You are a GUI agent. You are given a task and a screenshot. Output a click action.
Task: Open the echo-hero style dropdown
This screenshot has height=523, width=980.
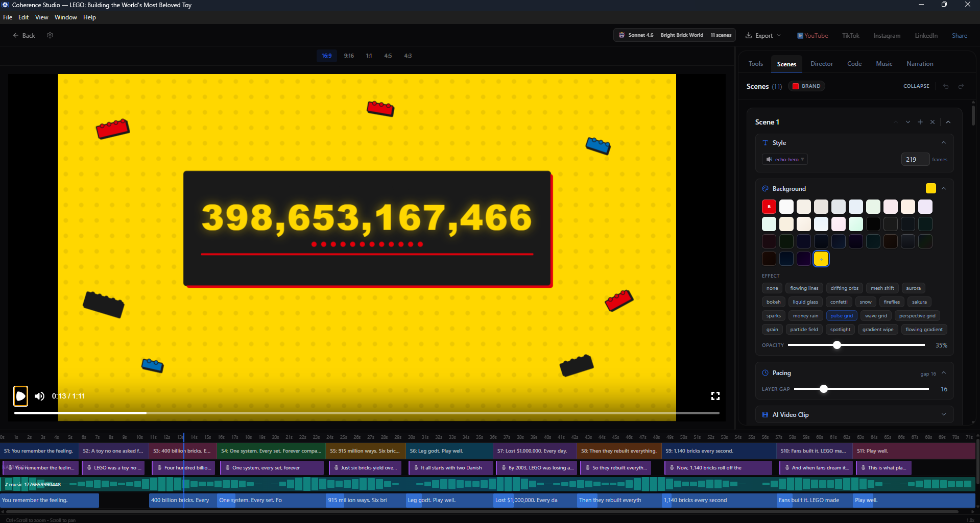point(785,160)
